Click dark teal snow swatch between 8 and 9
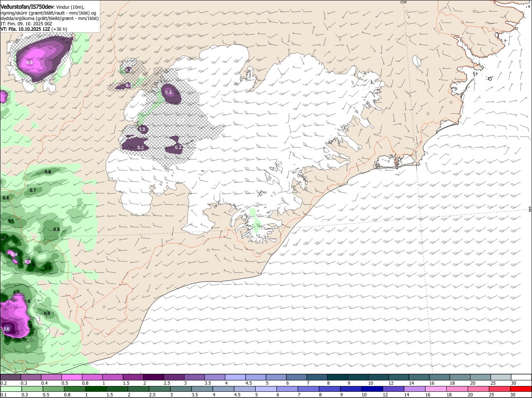The width and height of the screenshot is (532, 398). point(337,377)
